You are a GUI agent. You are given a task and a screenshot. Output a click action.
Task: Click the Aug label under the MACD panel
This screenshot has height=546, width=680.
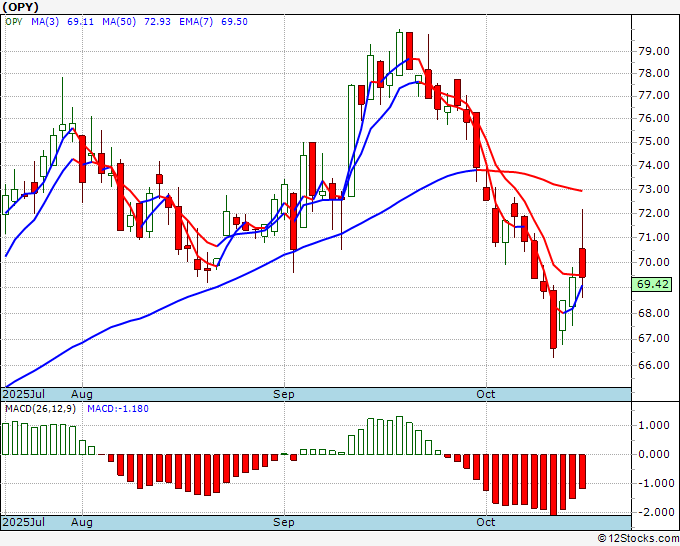click(82, 522)
